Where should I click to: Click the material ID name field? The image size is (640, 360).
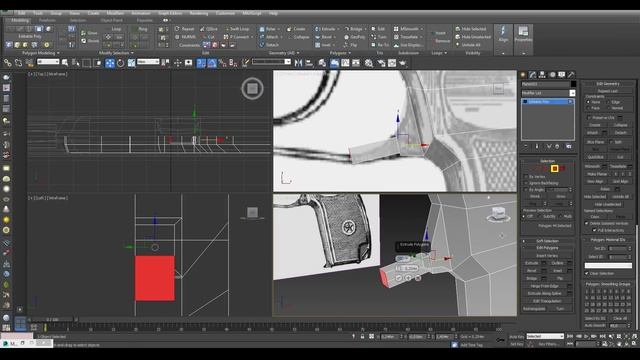pos(608,265)
